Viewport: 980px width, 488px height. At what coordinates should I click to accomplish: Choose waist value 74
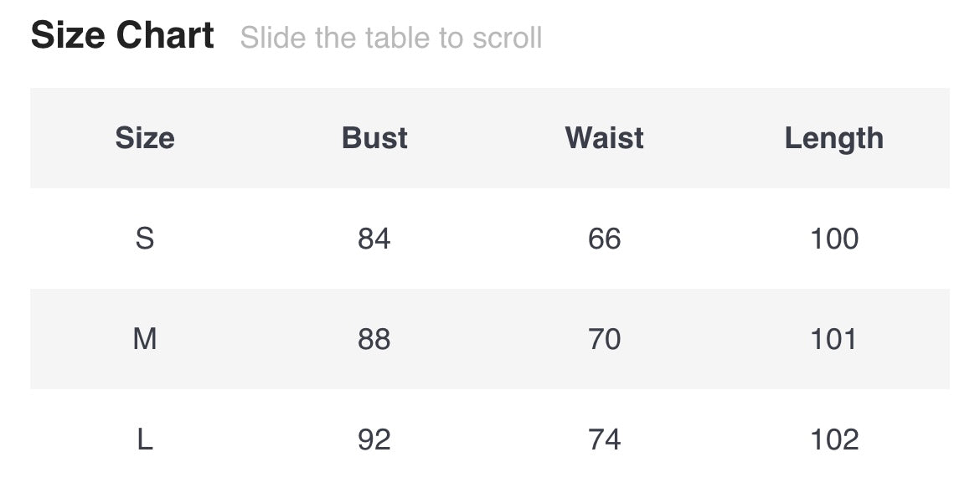pos(604,440)
